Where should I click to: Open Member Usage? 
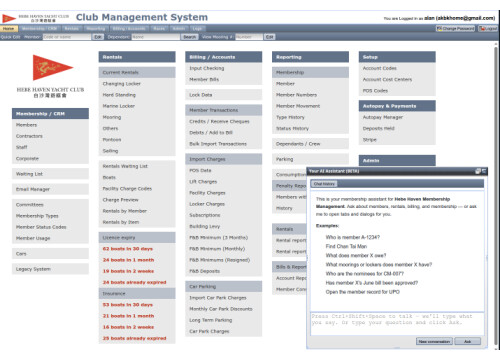point(33,238)
